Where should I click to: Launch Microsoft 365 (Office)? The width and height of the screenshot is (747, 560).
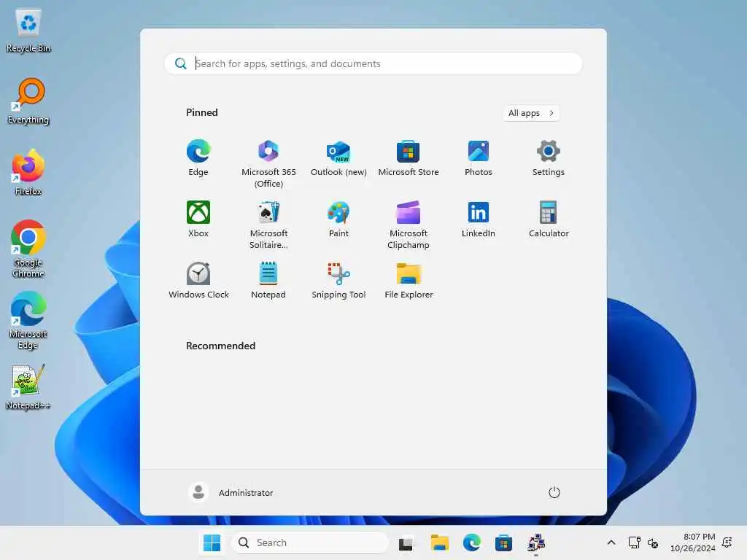pyautogui.click(x=268, y=164)
